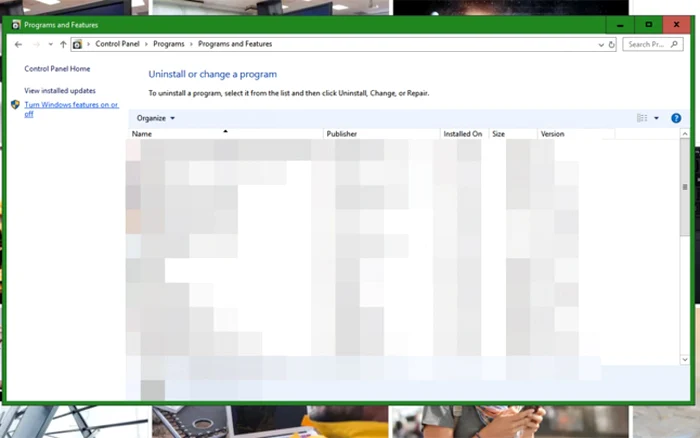
Task: Sort list by Size column header
Action: pos(513,134)
